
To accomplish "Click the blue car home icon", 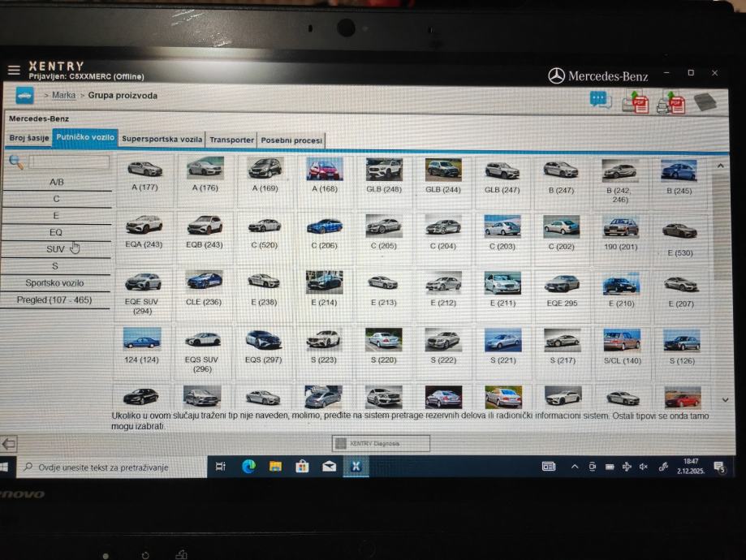I will 24,96.
